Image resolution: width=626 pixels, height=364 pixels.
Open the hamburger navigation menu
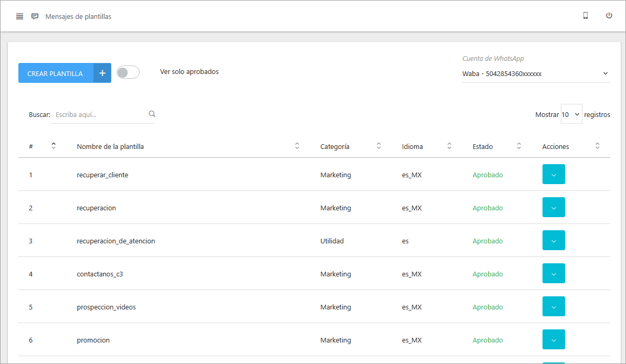(19, 16)
